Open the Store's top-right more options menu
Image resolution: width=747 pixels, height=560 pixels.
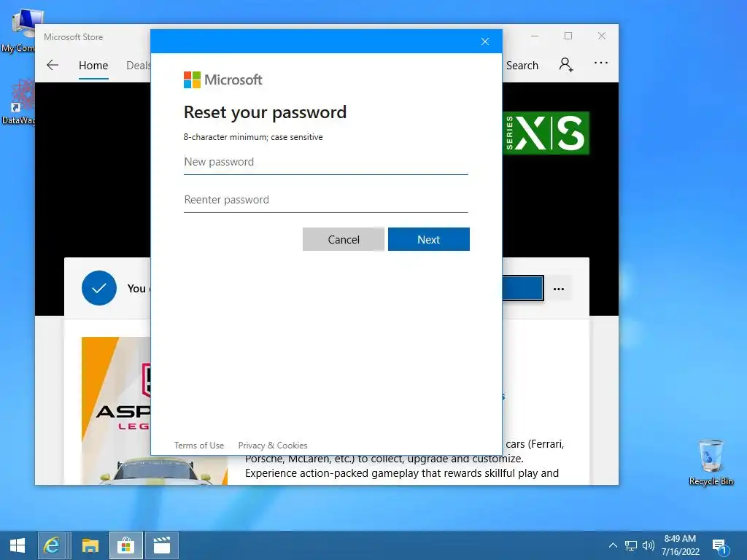(601, 63)
